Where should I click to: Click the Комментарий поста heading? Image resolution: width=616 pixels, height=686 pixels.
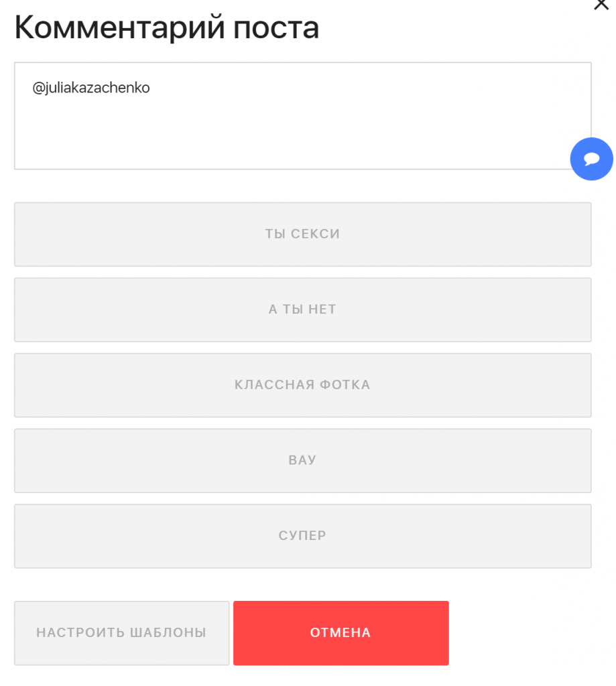click(167, 27)
